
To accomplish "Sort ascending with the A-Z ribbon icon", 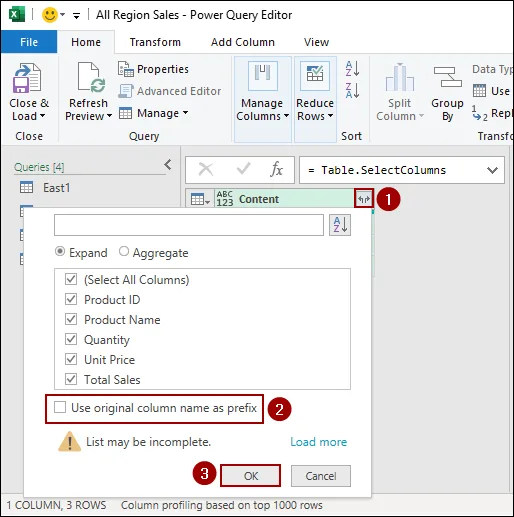I will click(352, 69).
